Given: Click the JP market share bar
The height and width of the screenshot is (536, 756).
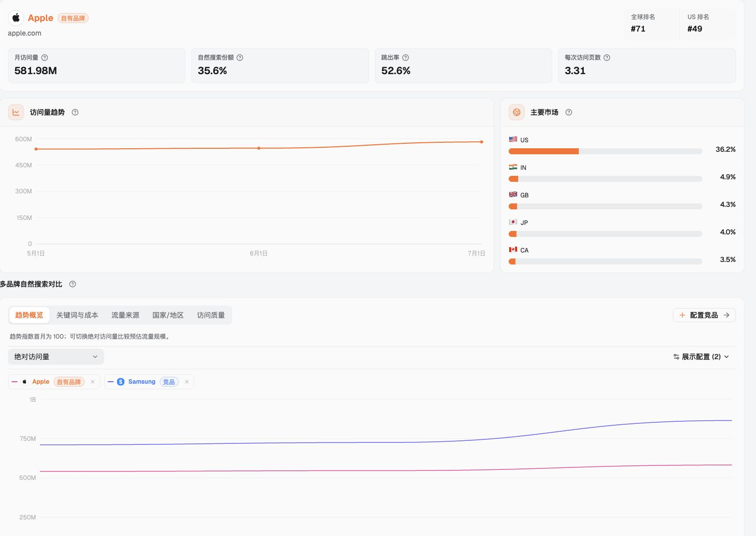Looking at the screenshot, I should 605,234.
